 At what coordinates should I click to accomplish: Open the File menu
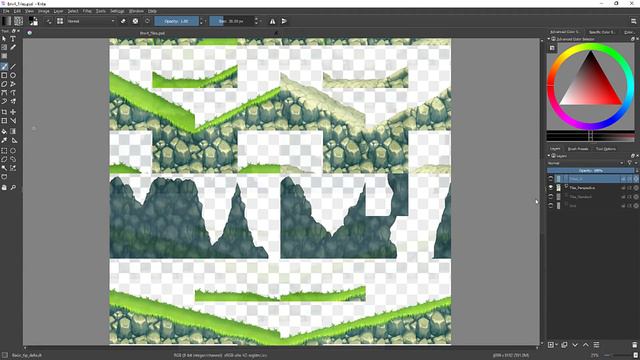(6, 11)
